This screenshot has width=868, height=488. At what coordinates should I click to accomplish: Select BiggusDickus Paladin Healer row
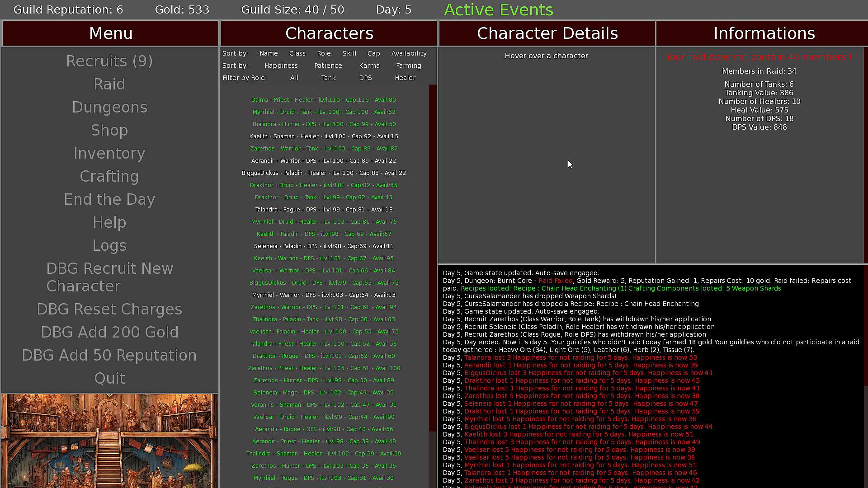pyautogui.click(x=323, y=173)
